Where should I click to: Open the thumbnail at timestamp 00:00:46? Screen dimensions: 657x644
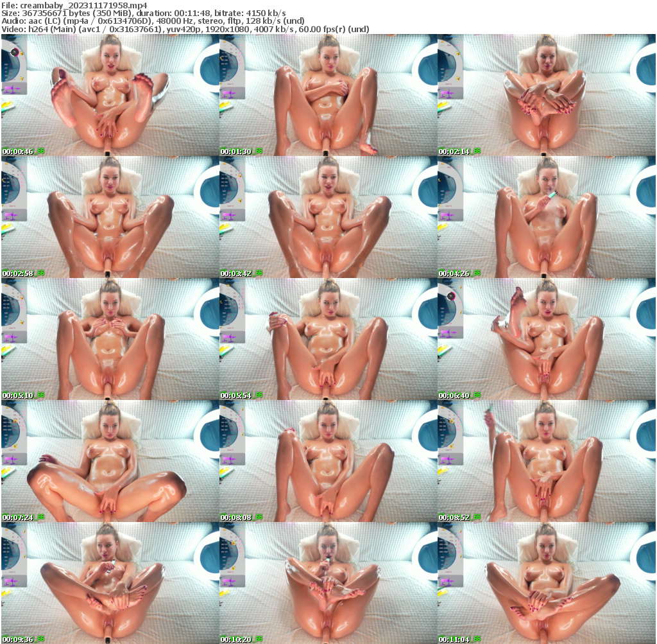click(x=109, y=95)
